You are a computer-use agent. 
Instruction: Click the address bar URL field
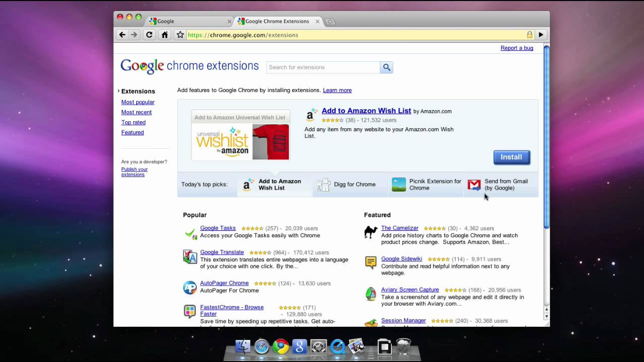pyautogui.click(x=356, y=35)
